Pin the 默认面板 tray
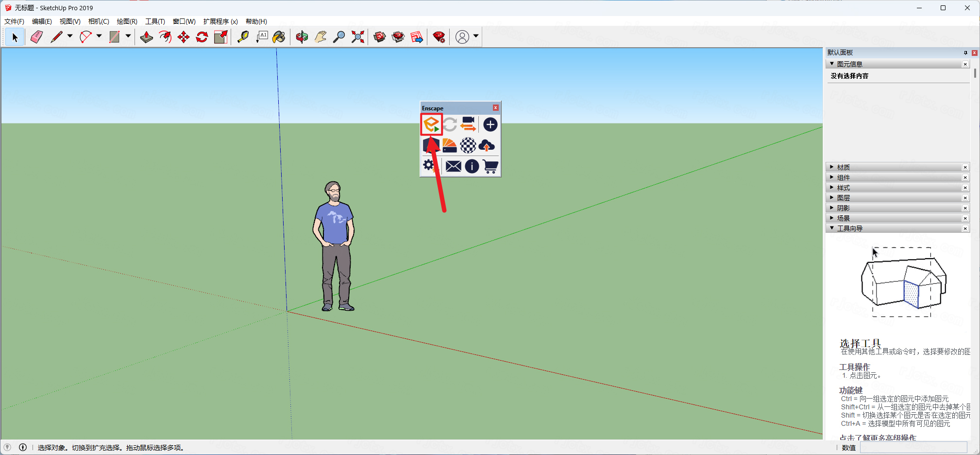 pos(965,52)
